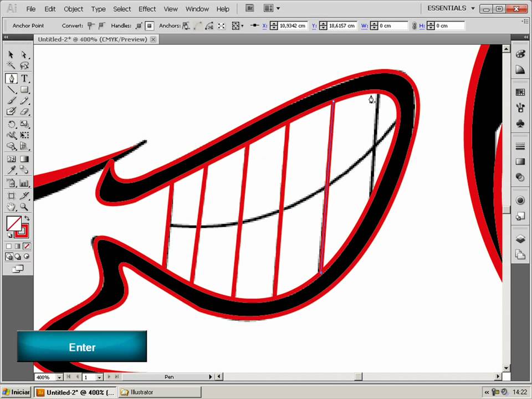The height and width of the screenshot is (399, 532).
Task: Select the Direct Selection tool
Action: coord(24,55)
